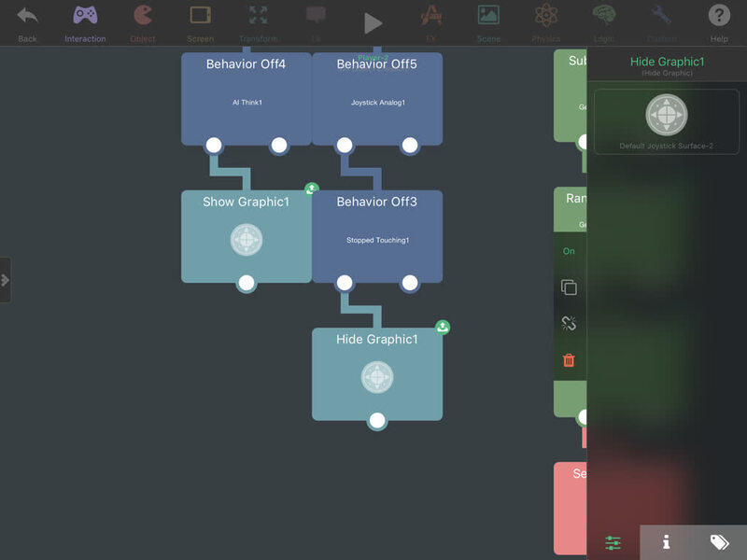Select the Behavior Off3 node
Image resolution: width=747 pixels, height=560 pixels.
pyautogui.click(x=377, y=236)
